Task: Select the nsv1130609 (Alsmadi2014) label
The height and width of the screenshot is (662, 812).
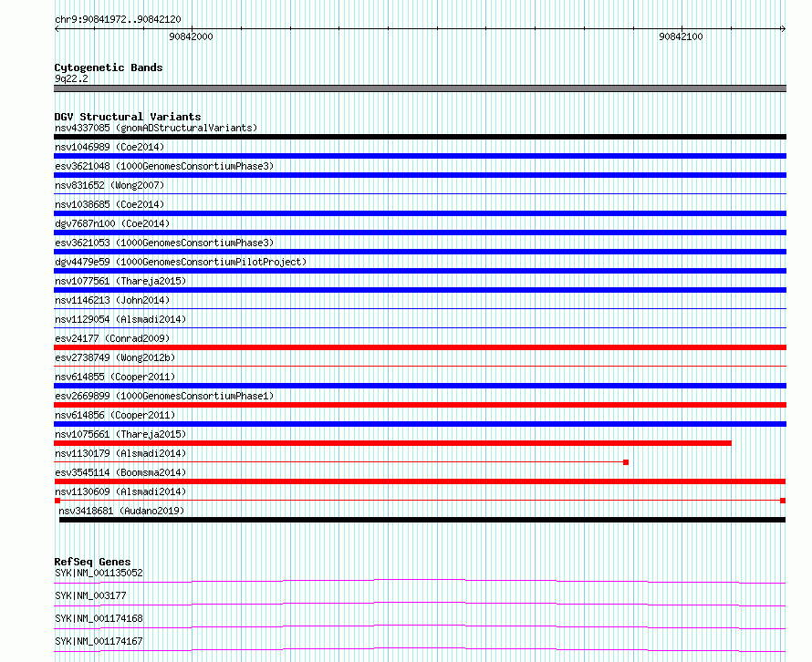Action: pyautogui.click(x=120, y=491)
